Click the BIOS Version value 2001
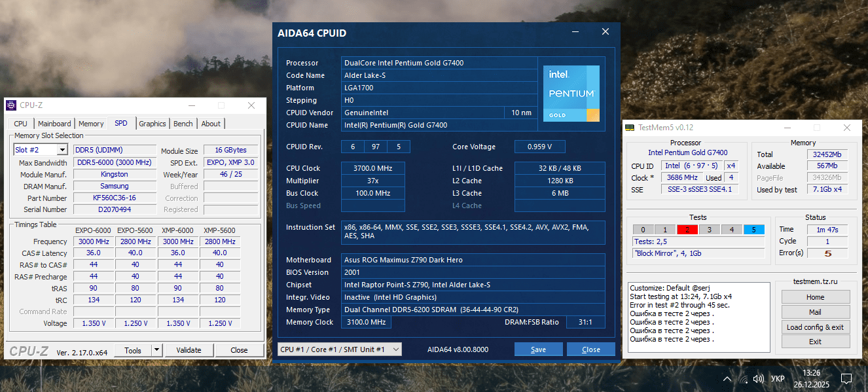Viewport: 868px width, 392px height. point(473,272)
